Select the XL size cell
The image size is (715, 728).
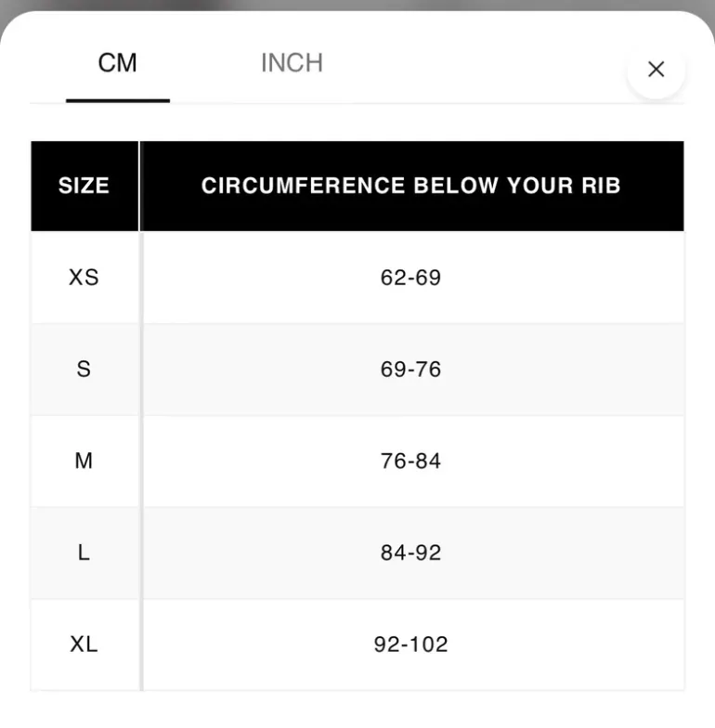coord(84,644)
